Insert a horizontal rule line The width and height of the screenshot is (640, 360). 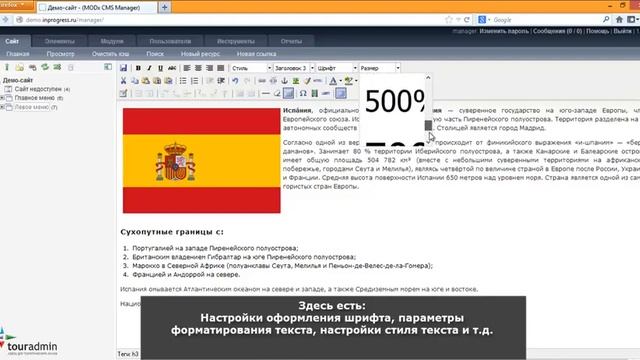point(266,93)
